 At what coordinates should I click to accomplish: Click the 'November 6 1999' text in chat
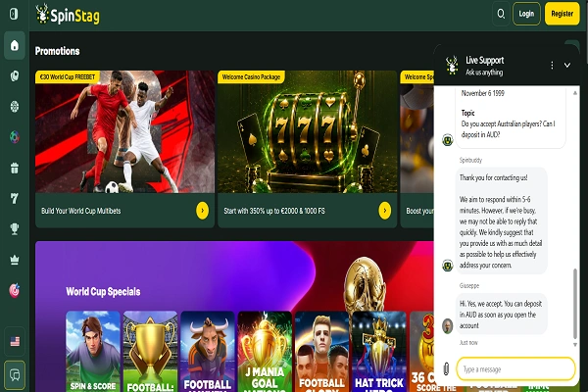(482, 93)
